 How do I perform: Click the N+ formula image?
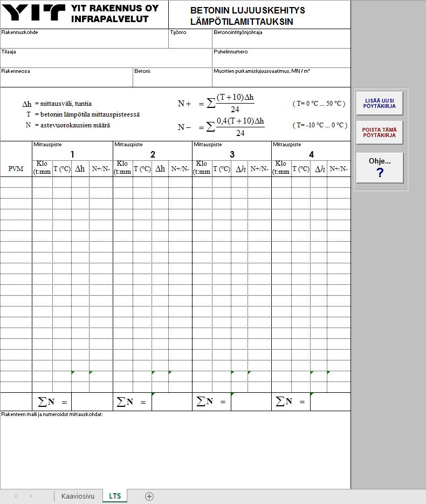click(x=216, y=103)
